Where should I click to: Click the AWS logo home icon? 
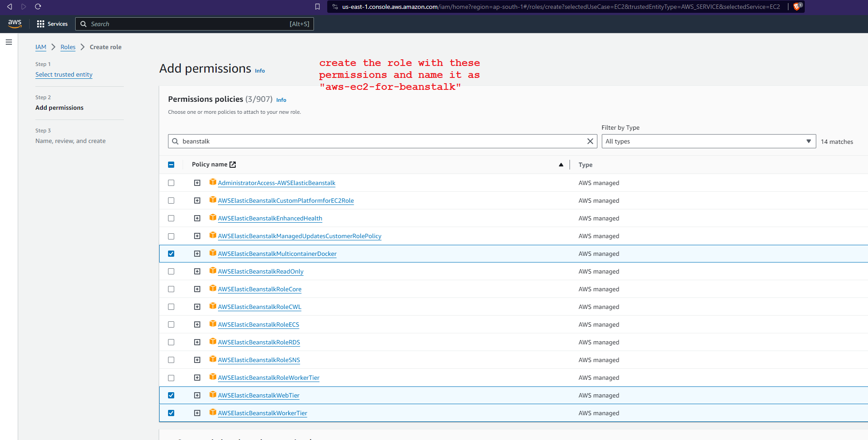click(x=15, y=24)
